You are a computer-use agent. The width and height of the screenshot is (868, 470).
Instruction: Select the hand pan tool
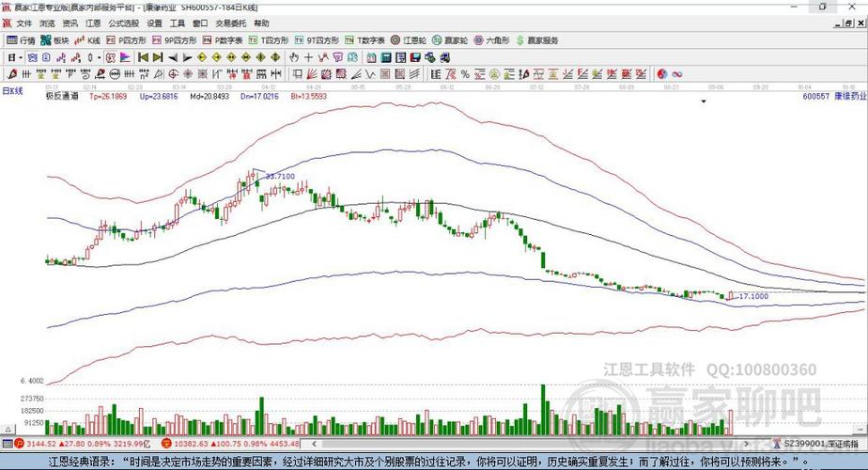(x=294, y=57)
